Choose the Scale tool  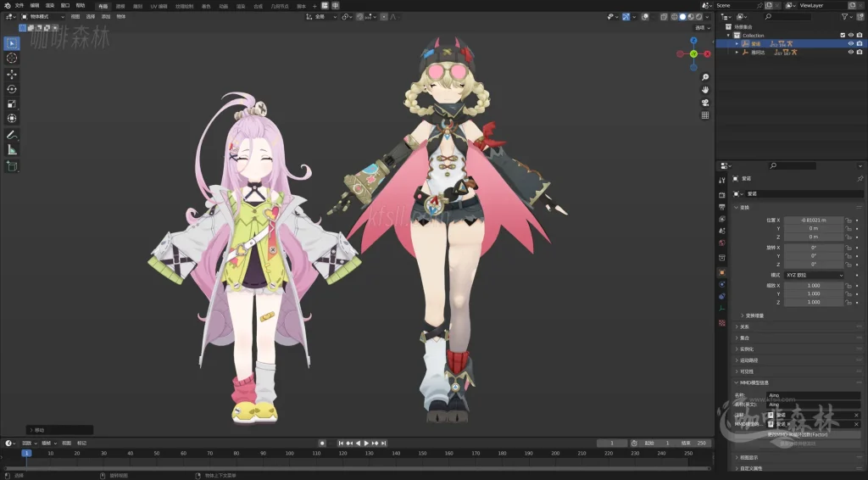pos(12,103)
